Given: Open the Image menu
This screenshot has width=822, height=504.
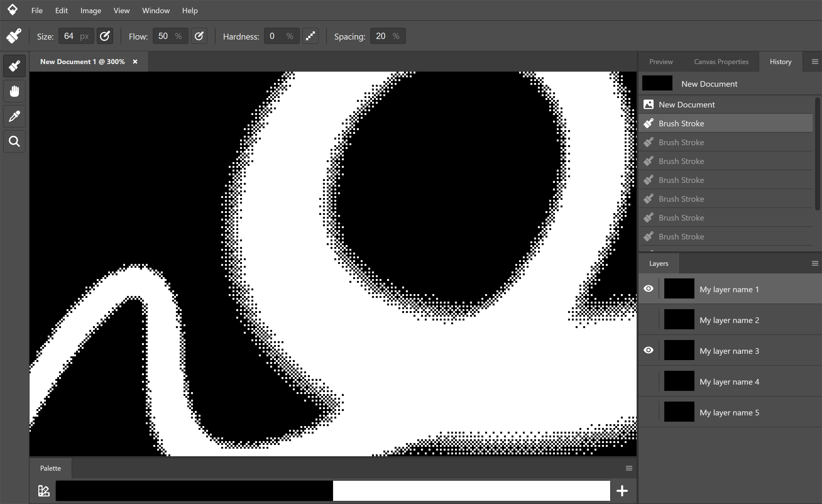Looking at the screenshot, I should (x=90, y=10).
